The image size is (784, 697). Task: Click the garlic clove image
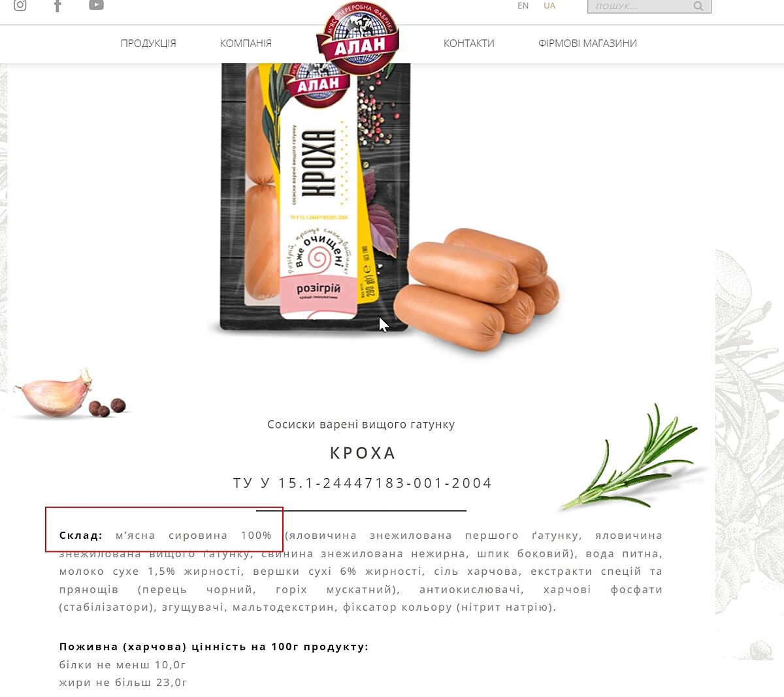tap(55, 394)
